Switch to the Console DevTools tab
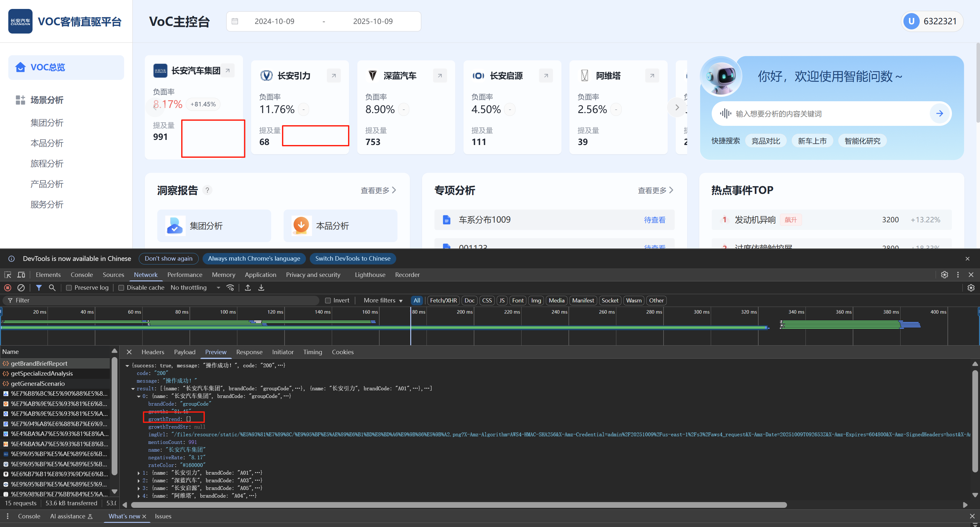Image resolution: width=980 pixels, height=527 pixels. click(81, 275)
